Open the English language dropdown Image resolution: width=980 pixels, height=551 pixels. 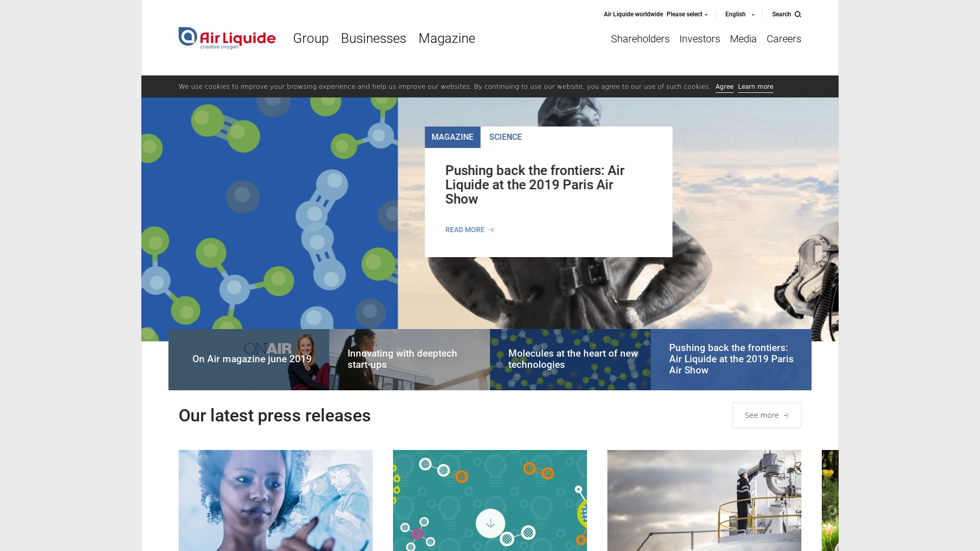coord(739,14)
